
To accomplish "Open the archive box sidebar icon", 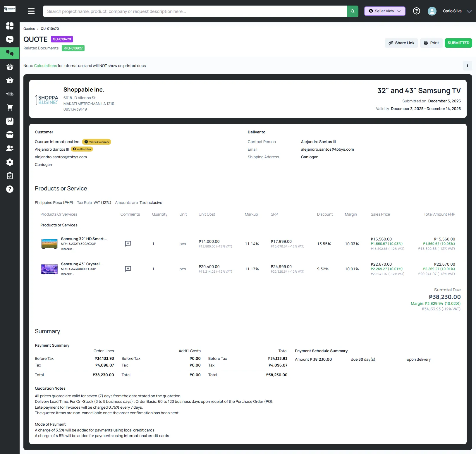I will coord(10,135).
